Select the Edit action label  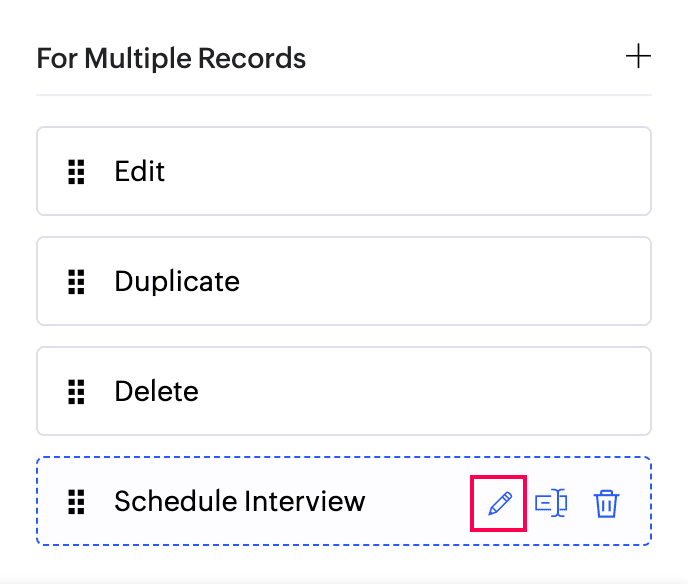[x=140, y=171]
